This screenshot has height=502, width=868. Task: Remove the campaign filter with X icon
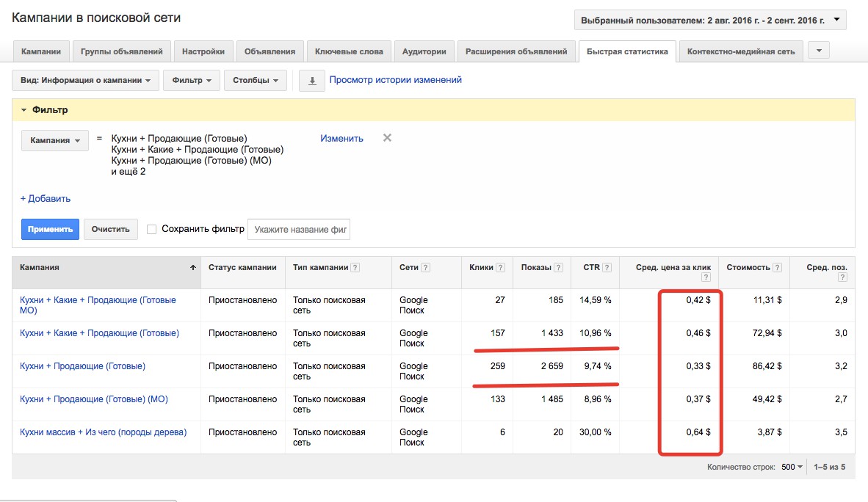tap(387, 138)
